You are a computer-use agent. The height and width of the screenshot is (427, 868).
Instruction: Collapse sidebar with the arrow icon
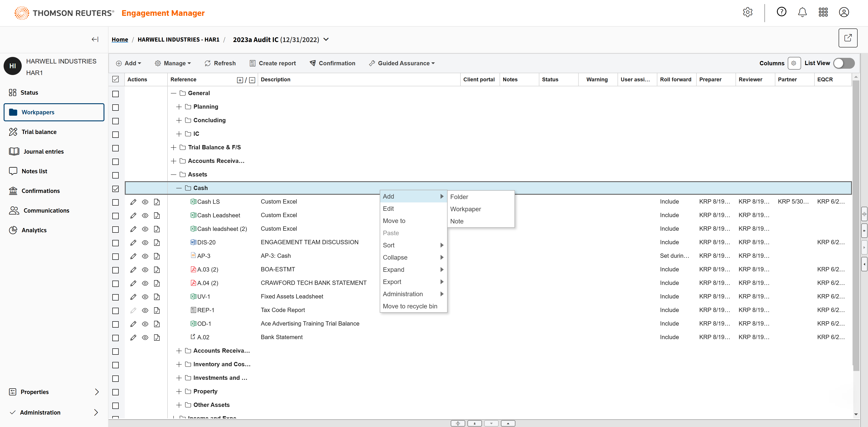(95, 39)
